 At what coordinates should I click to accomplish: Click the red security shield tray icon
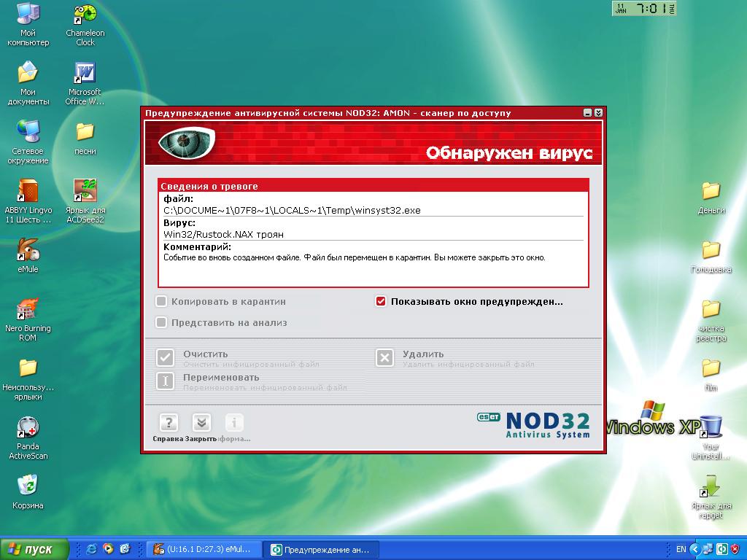point(735,549)
